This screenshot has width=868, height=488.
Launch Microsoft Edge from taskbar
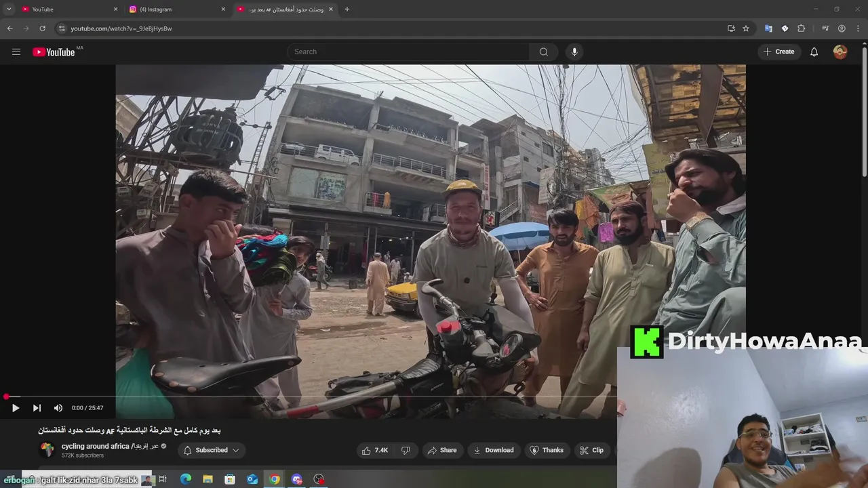point(185,479)
